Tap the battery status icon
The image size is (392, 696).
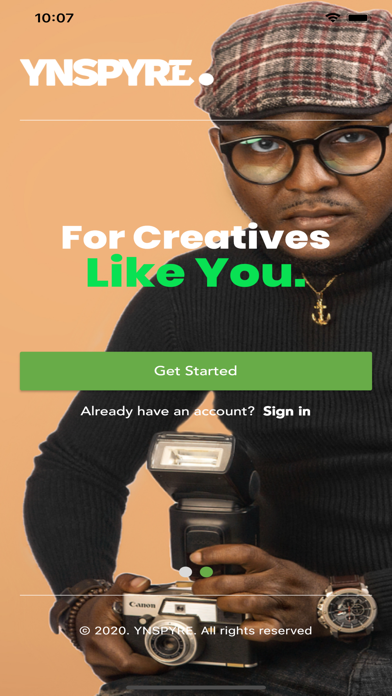[x=358, y=18]
